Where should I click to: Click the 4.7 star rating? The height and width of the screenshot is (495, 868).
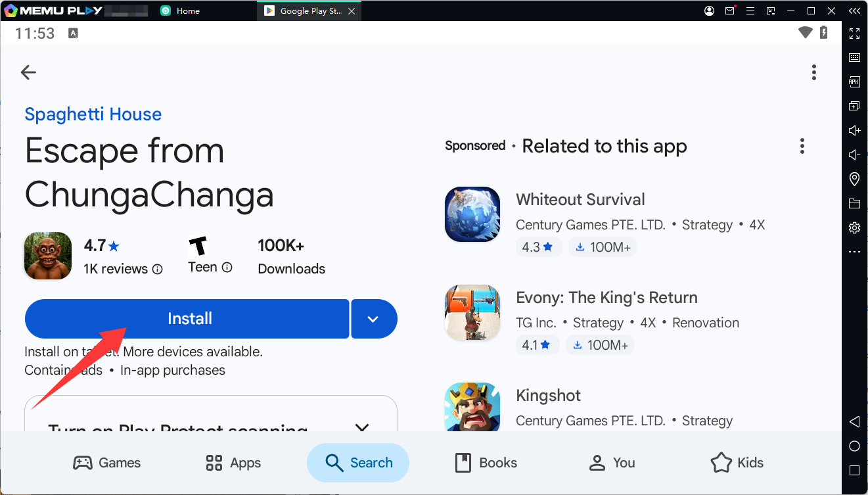(x=102, y=247)
